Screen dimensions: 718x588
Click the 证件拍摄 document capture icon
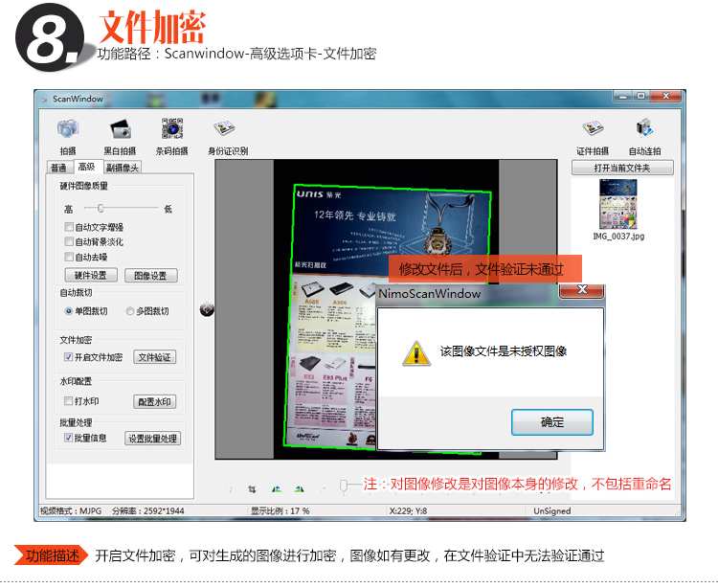pos(593,129)
